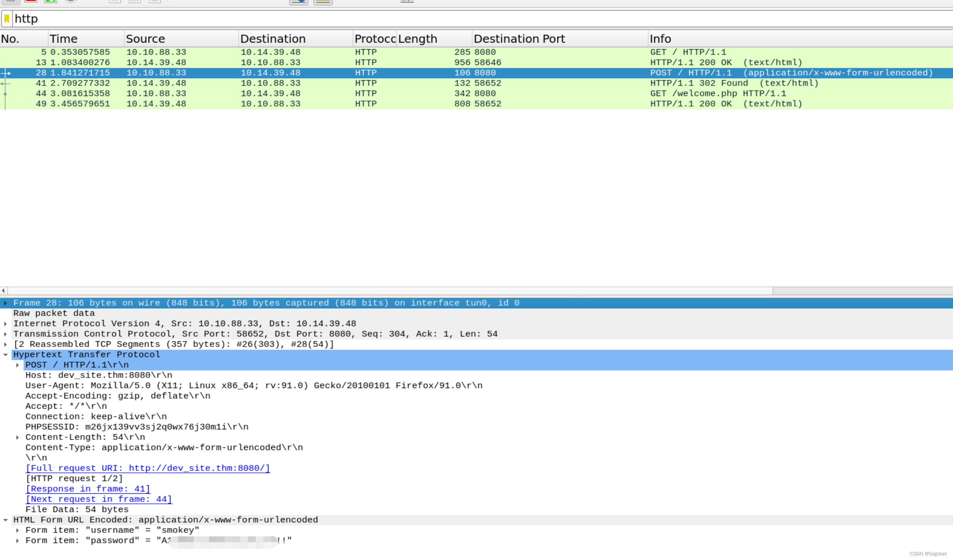This screenshot has width=953, height=560.
Task: Collapse HTML Form URL Encoded section
Action: [5, 520]
